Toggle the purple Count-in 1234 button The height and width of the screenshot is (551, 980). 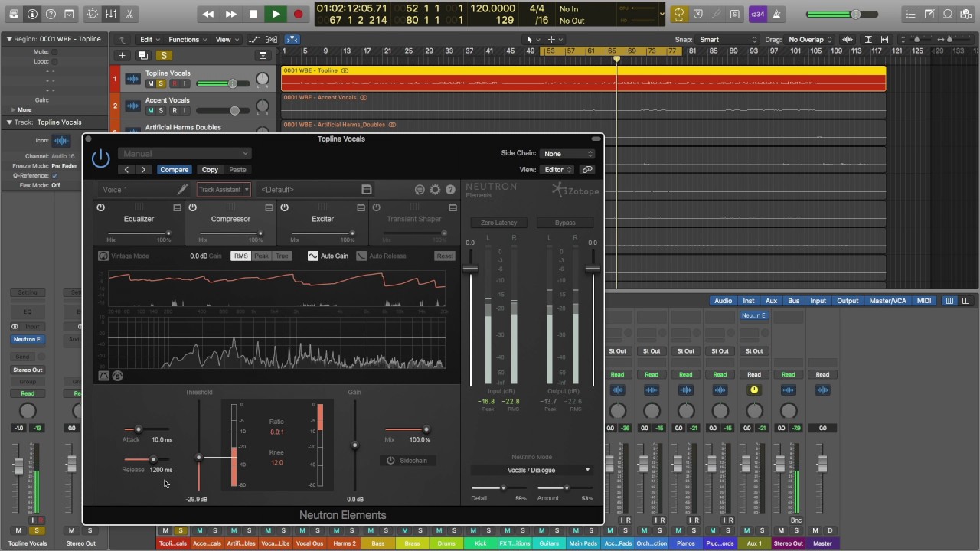tap(756, 14)
